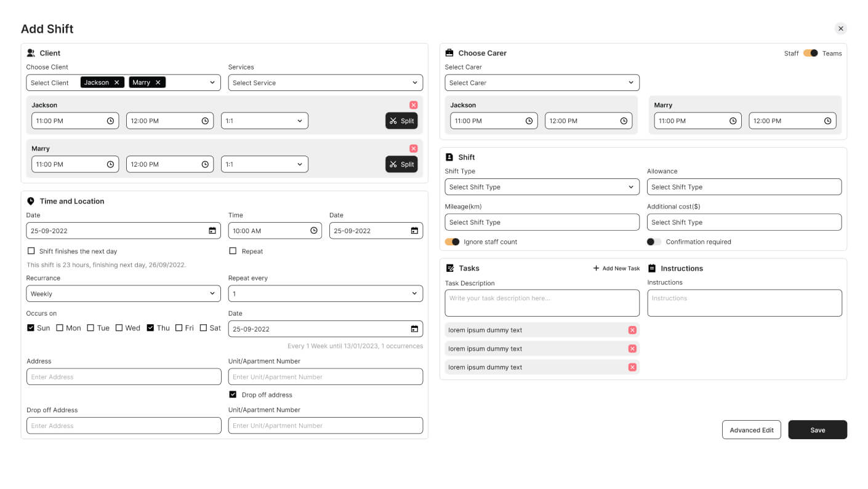This screenshot has width=868, height=489.
Task: Open clock picker for Jackson client end time
Action: pos(205,121)
